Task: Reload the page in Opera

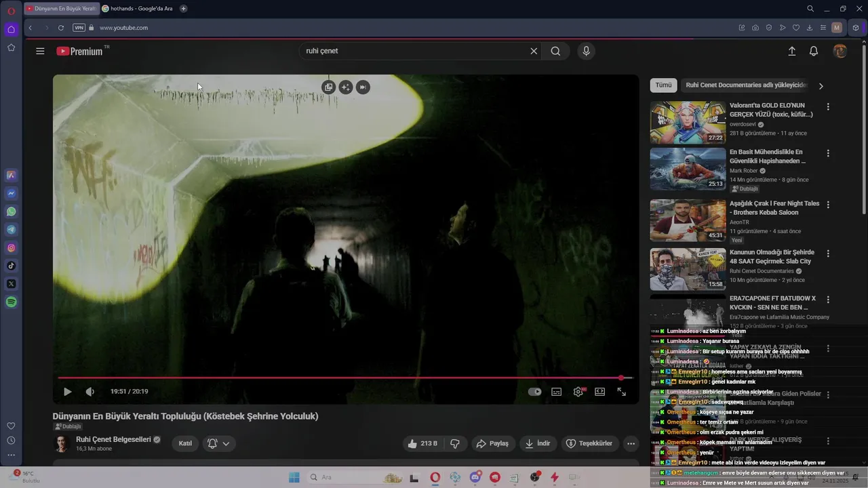Action: [61, 28]
